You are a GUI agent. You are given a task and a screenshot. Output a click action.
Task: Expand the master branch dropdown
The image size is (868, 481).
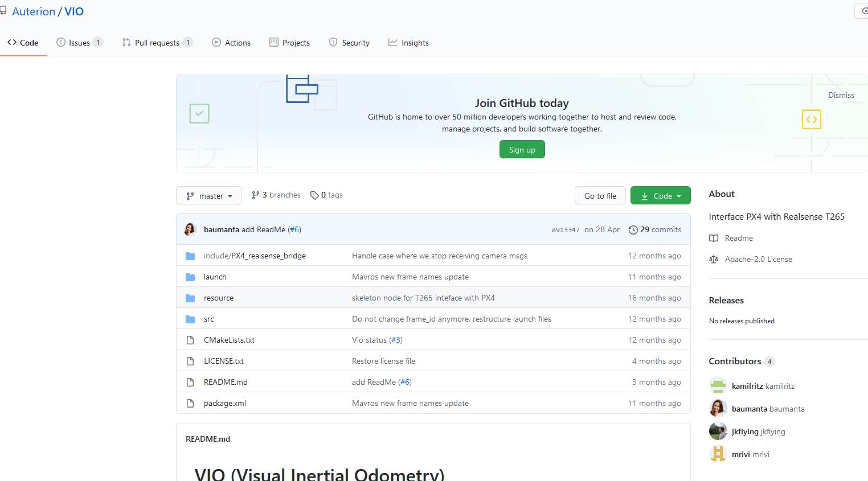tap(209, 196)
